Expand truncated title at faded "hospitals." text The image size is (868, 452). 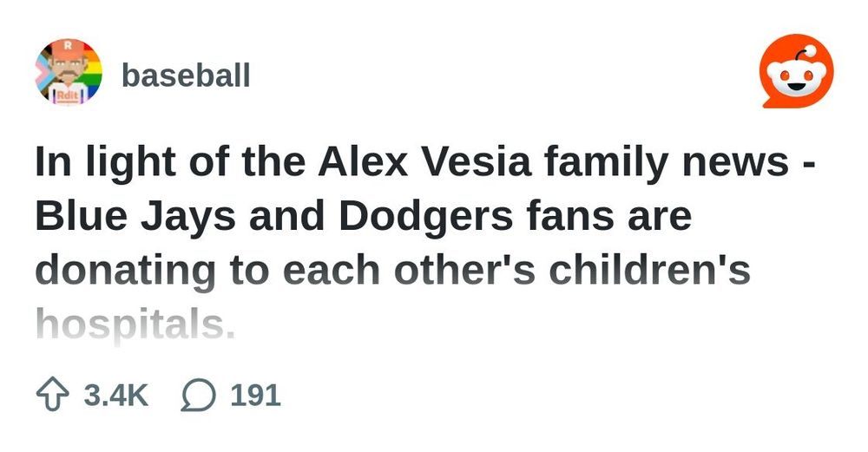pos(135,327)
